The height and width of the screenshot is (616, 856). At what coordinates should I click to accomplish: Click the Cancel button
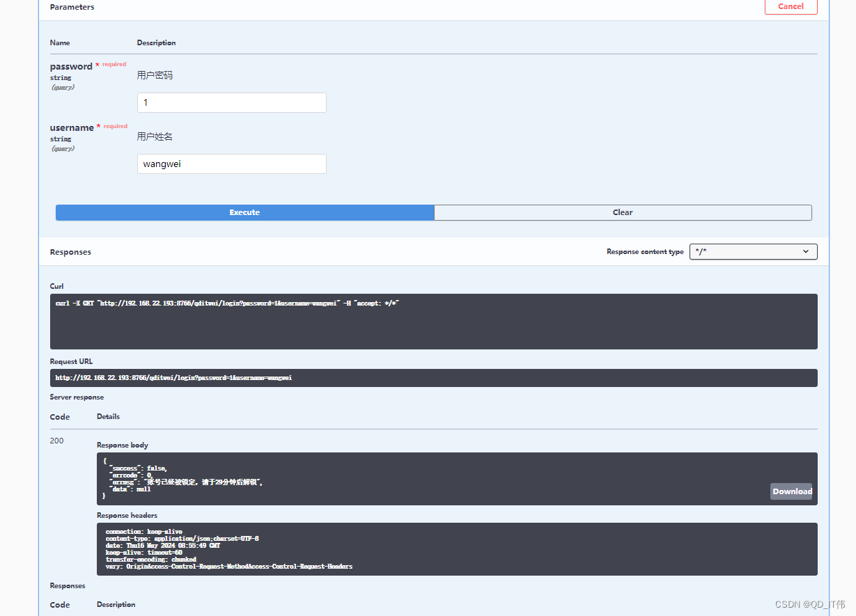tap(791, 6)
